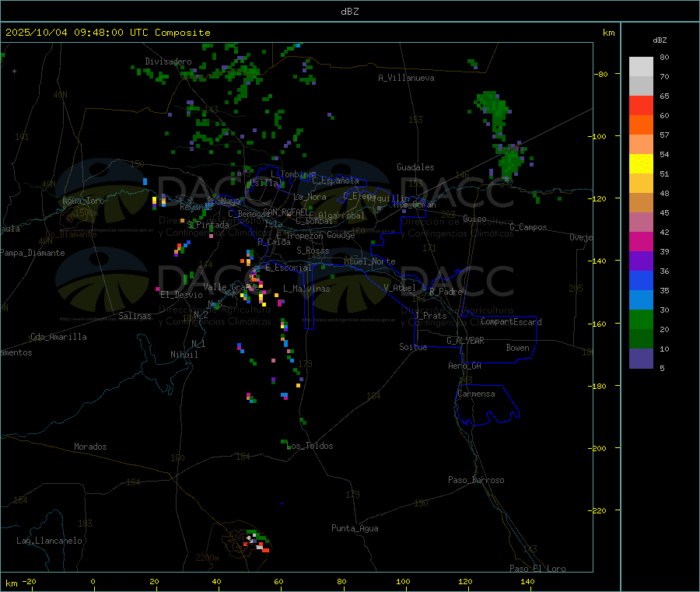Click the Paso_Barroso map label

click(x=476, y=480)
